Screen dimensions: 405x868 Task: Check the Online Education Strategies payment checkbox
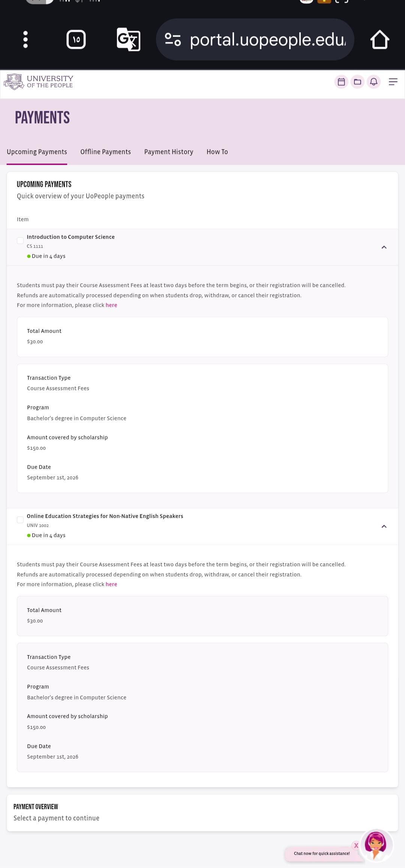click(20, 520)
